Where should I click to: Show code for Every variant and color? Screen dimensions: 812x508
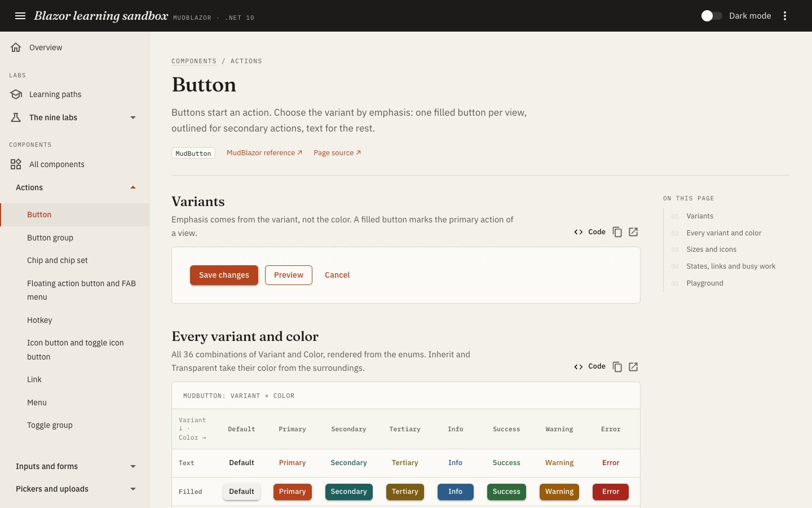(590, 367)
